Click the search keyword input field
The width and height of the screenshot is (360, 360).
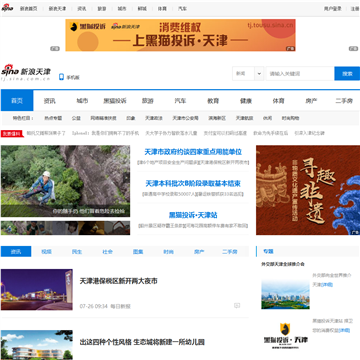pos(300,74)
